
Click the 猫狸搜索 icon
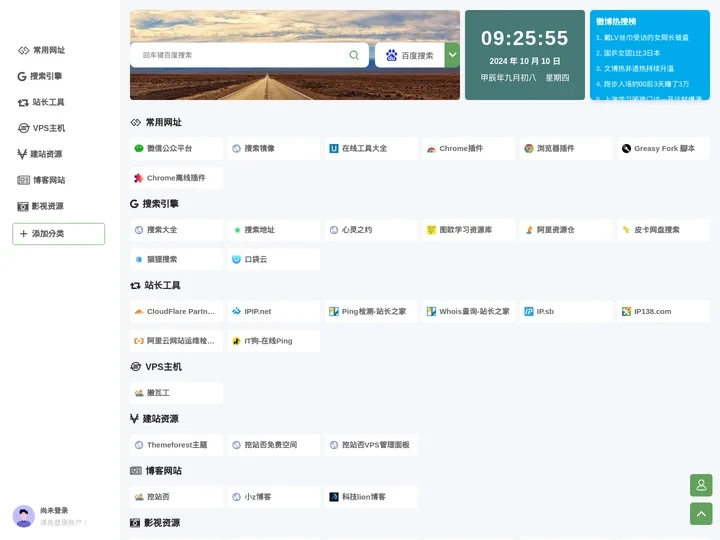139,259
